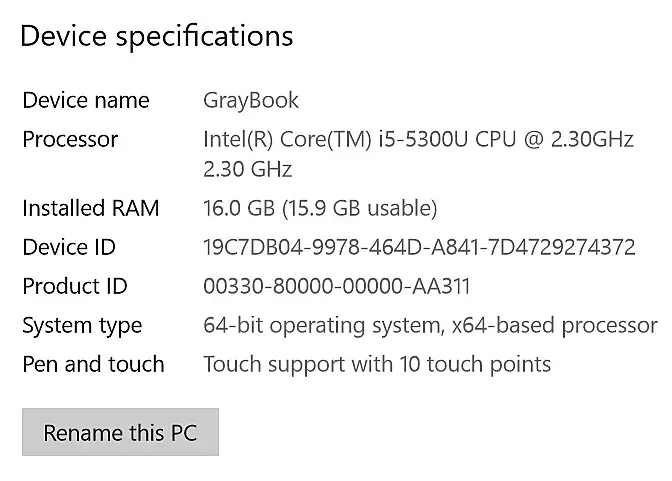Click the Device specifications heading
Viewport: 672px width, 481px height.
[x=157, y=36]
